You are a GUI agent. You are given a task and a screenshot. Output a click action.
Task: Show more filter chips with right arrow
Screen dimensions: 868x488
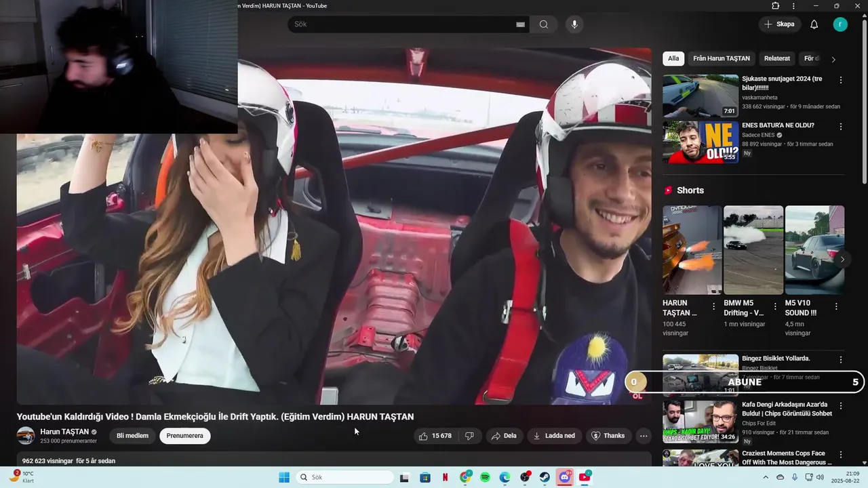(833, 59)
